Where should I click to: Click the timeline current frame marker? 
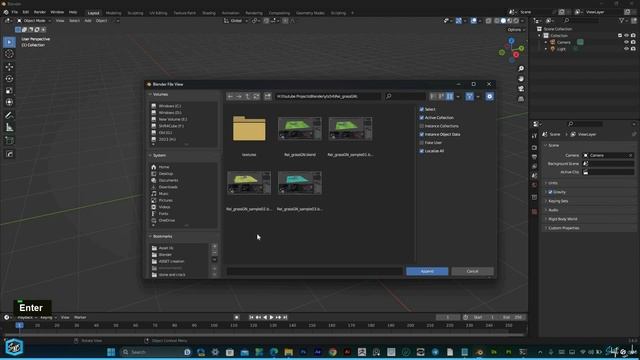19,325
